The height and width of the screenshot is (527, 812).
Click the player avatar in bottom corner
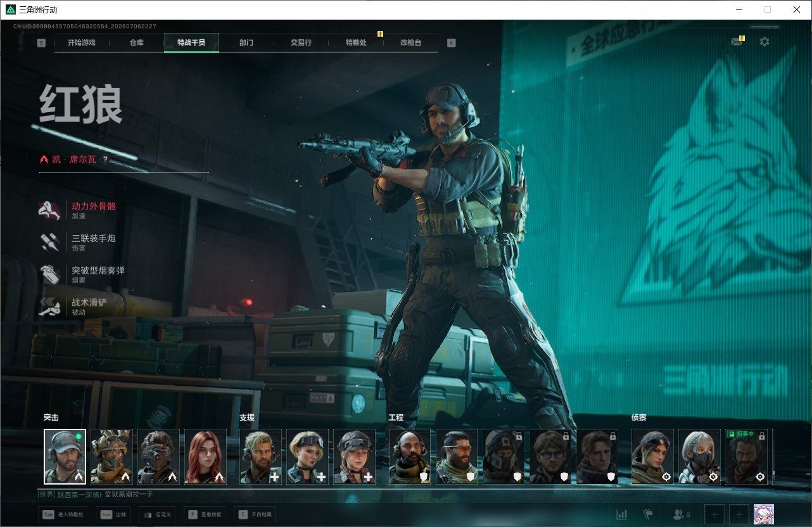coord(764,514)
